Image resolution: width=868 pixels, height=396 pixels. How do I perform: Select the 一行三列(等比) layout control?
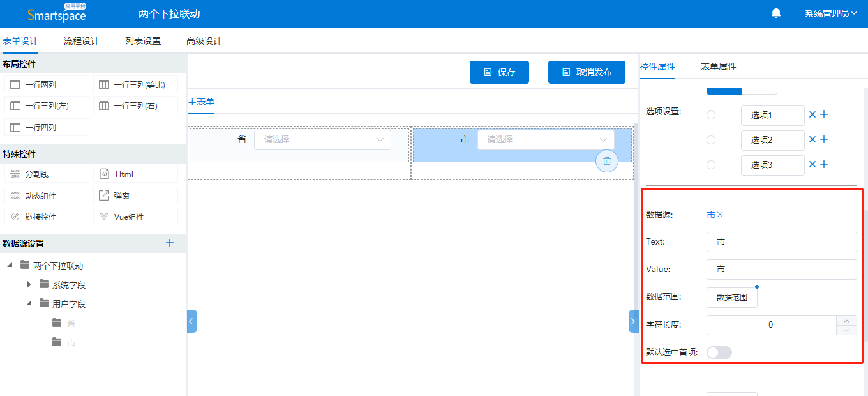click(x=135, y=84)
